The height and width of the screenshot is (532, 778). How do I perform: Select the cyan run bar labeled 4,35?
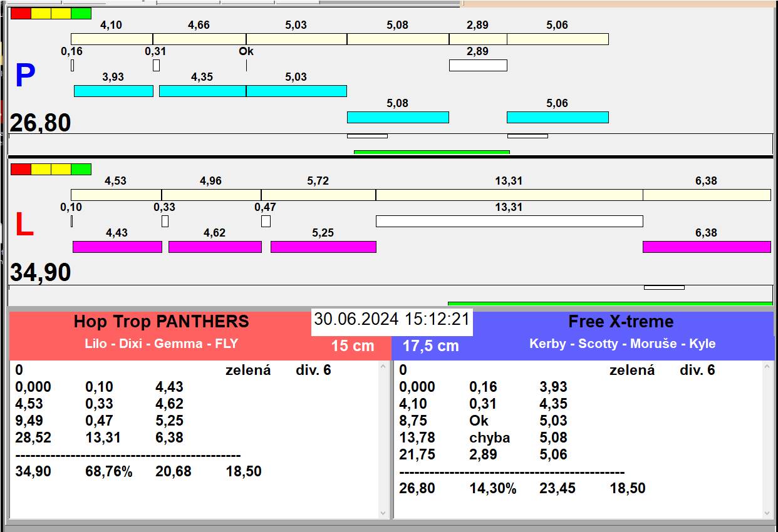202,91
